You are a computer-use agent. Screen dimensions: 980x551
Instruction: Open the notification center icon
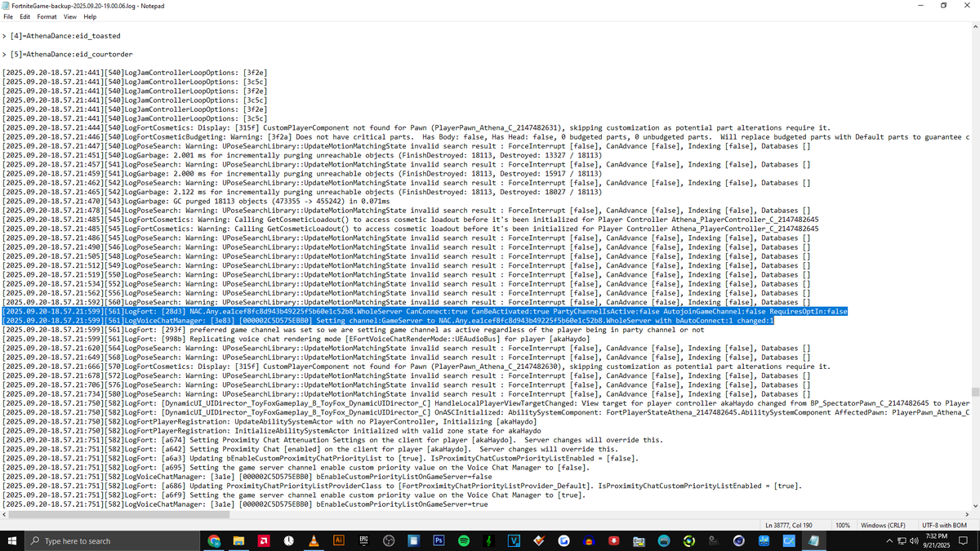[x=964, y=540]
